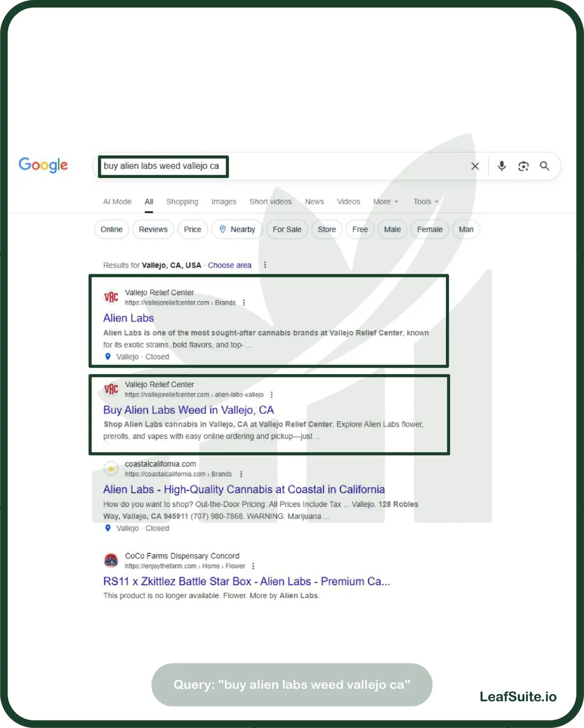Image resolution: width=584 pixels, height=728 pixels.
Task: Open options for the coastalcalifornia.com result
Action: (241, 474)
